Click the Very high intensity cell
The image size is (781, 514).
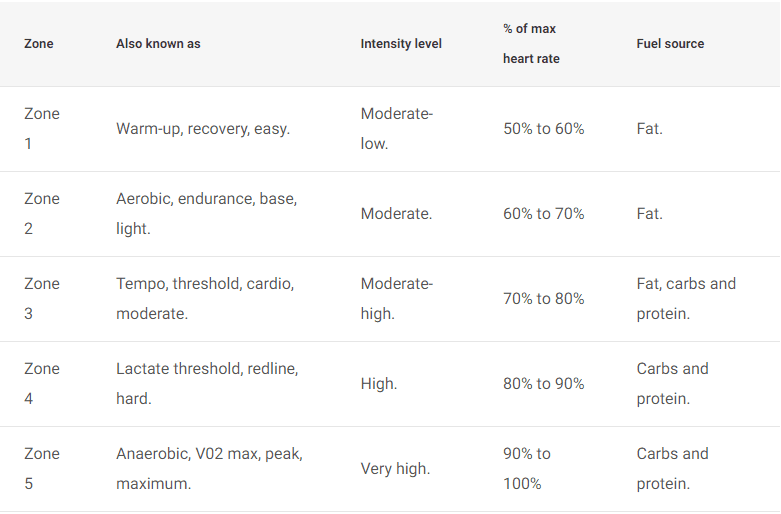395,469
